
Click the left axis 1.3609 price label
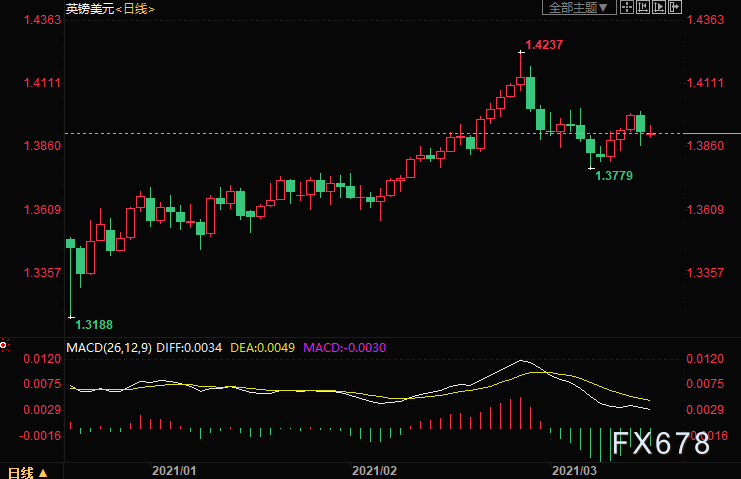43,209
